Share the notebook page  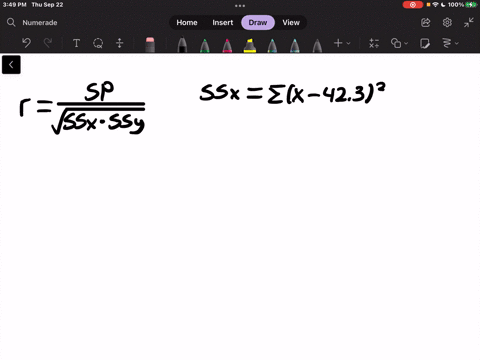tap(426, 22)
